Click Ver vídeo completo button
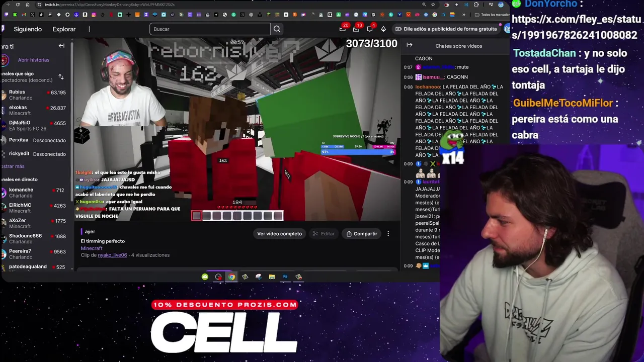Viewport: 644px width, 362px height. pos(279,234)
